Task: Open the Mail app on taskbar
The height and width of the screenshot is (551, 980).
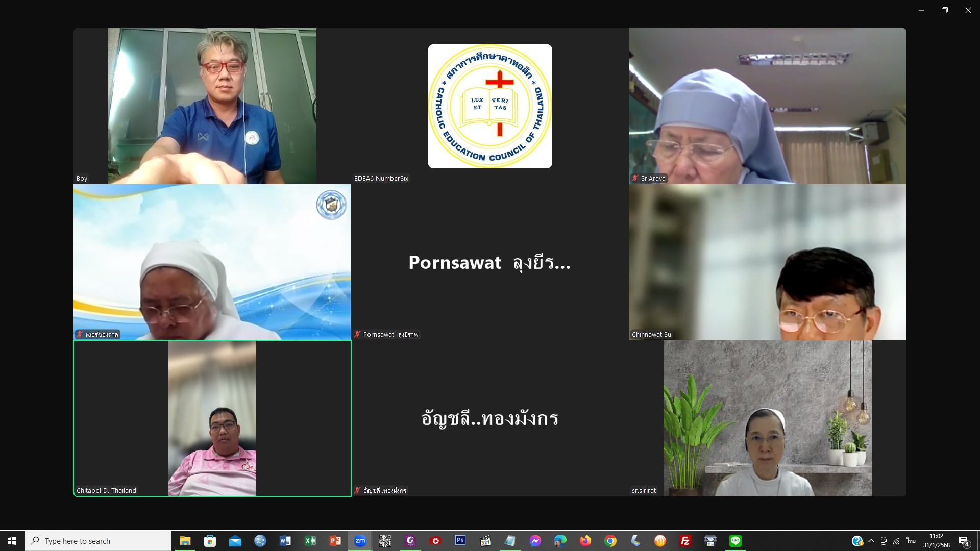Action: [235, 541]
